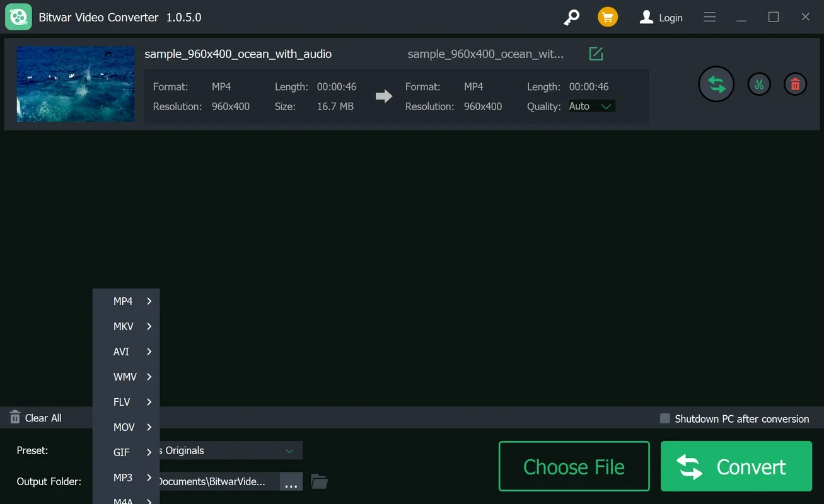Screen dimensions: 824x504
Task: Click the Bitwar Video Converter app logo
Action: 18,17
